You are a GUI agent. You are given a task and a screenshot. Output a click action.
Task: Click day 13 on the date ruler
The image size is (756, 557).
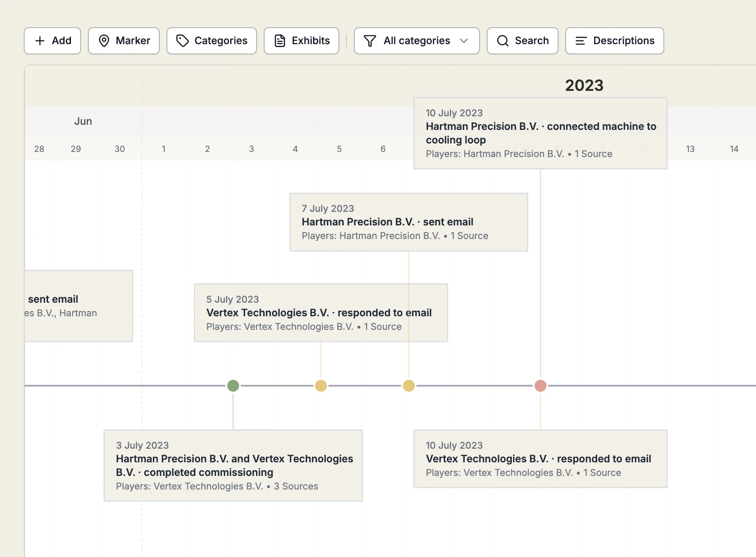pos(690,149)
